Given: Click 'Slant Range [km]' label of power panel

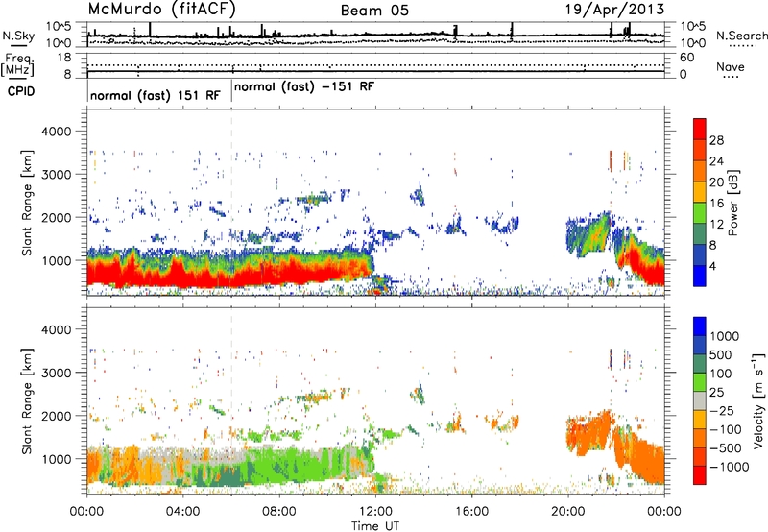Looking at the screenshot, I should 27,203.
